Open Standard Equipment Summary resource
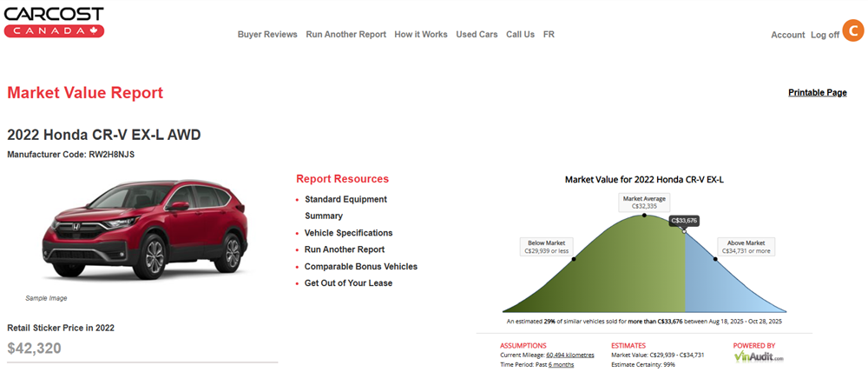The height and width of the screenshot is (372, 868). coord(346,208)
